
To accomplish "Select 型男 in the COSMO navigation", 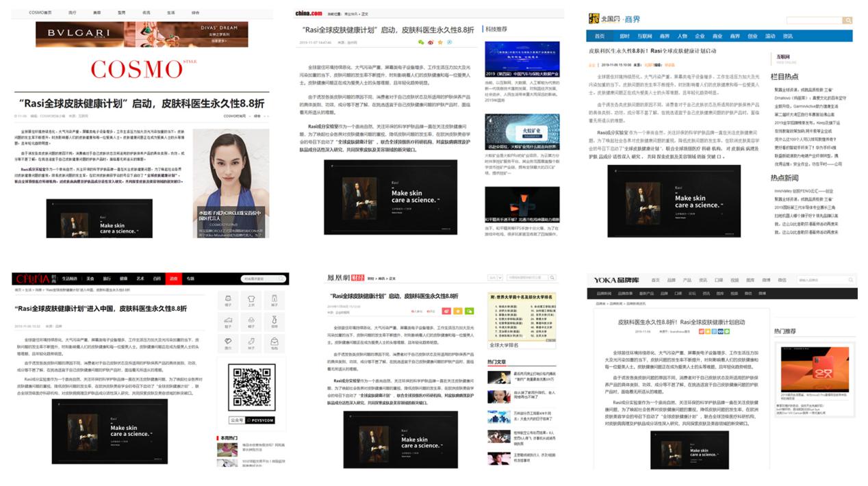I will pyautogui.click(x=121, y=12).
